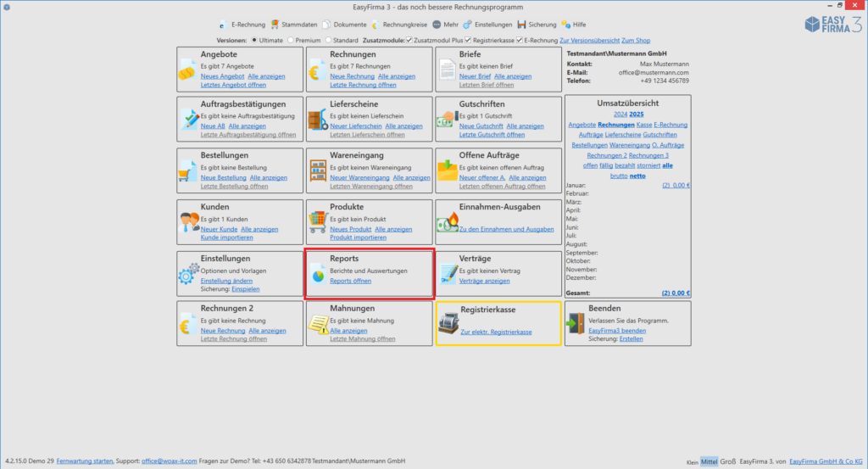Viewport: 868px width, 469px height.
Task: Click the Rechnungen euro document icon
Action: 317,71
